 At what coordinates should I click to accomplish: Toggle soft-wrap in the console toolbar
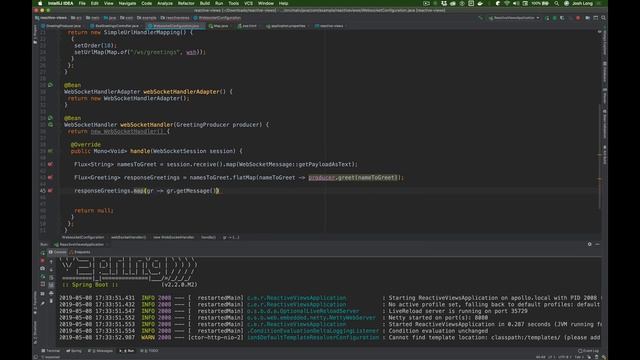coord(51,278)
